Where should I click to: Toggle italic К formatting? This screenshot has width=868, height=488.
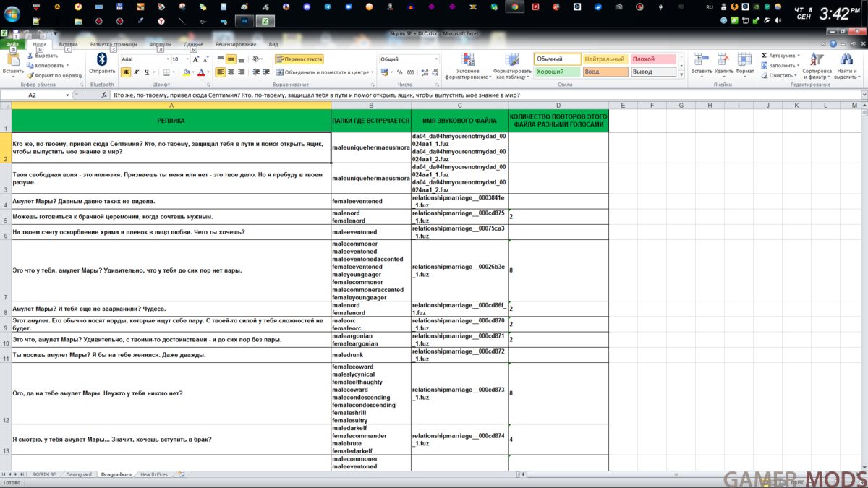pos(136,72)
